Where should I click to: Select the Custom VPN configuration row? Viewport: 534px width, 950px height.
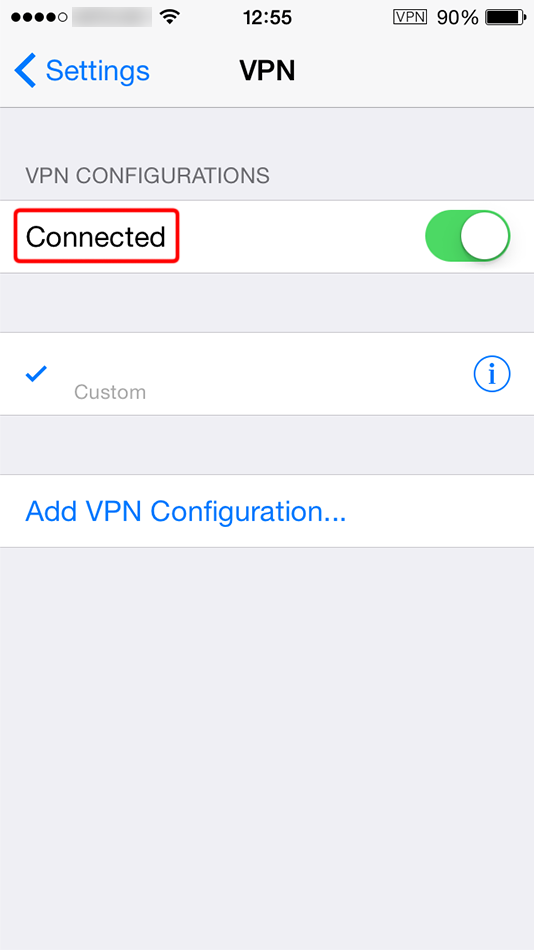click(267, 374)
